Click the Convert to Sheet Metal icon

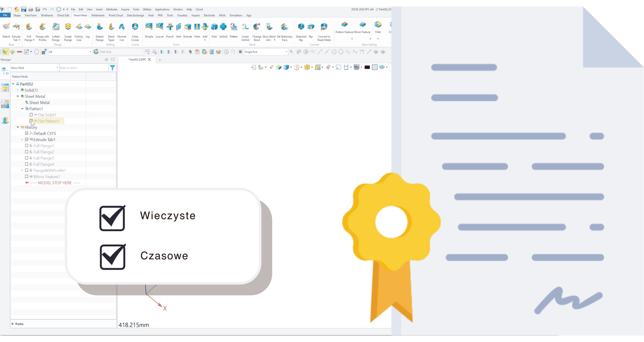click(x=324, y=26)
